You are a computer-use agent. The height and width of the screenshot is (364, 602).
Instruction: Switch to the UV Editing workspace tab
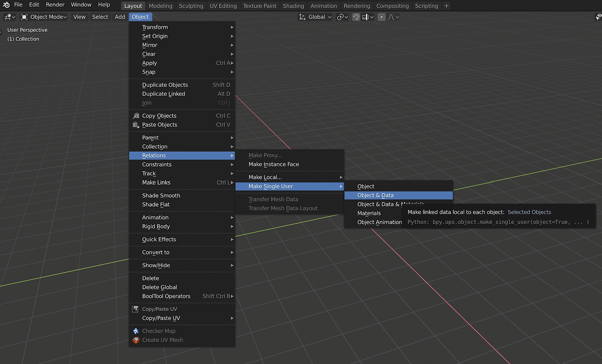point(223,6)
